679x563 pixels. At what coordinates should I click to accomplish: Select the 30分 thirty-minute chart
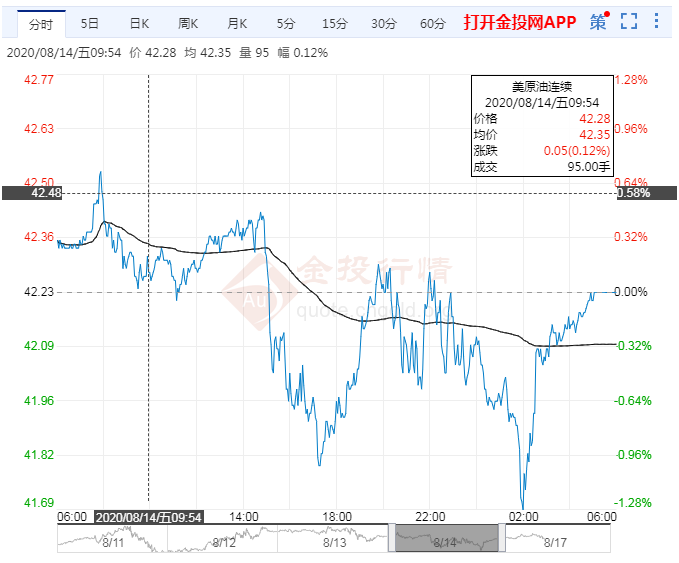tap(383, 23)
